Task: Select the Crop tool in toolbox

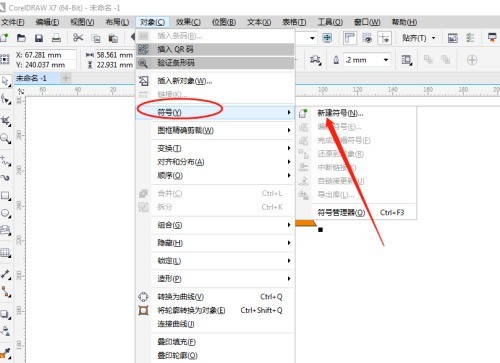Action: coord(5,121)
